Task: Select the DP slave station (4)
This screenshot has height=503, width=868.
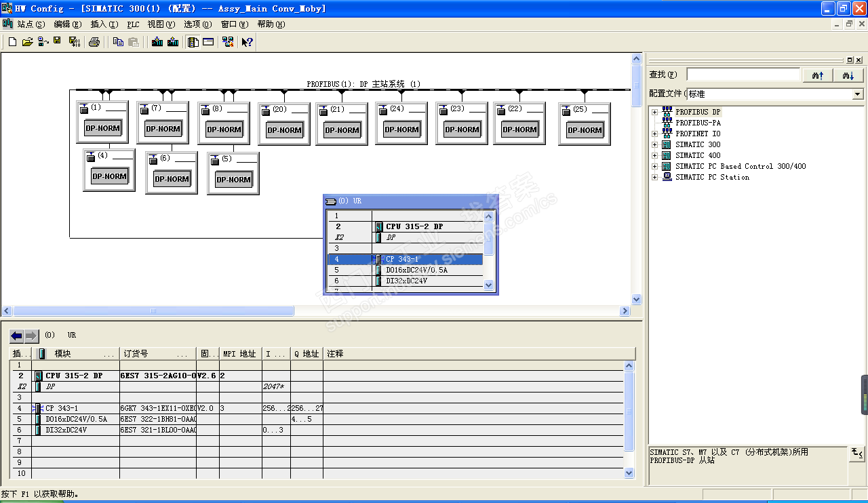Action: pos(109,170)
